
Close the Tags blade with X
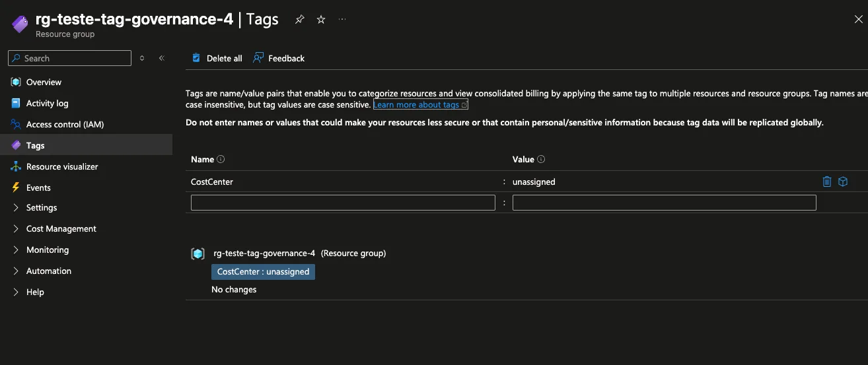[858, 20]
